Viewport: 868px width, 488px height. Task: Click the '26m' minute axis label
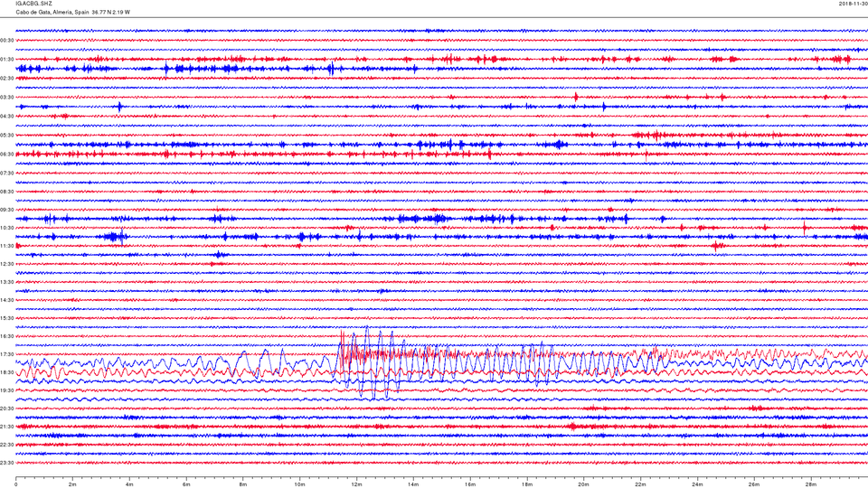(754, 484)
